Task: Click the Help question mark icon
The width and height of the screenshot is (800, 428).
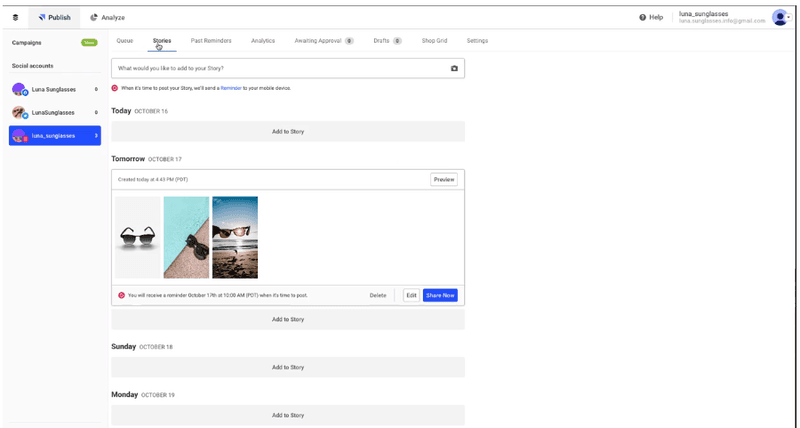Action: [642, 17]
